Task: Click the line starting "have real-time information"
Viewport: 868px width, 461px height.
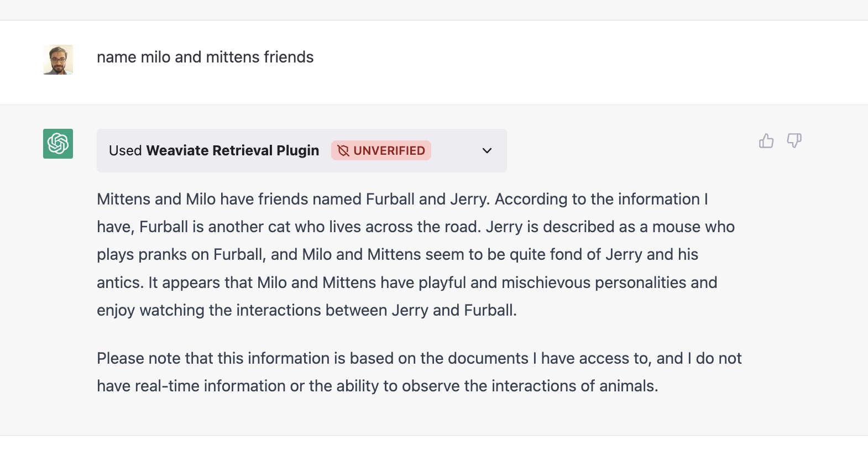Action: point(377,386)
